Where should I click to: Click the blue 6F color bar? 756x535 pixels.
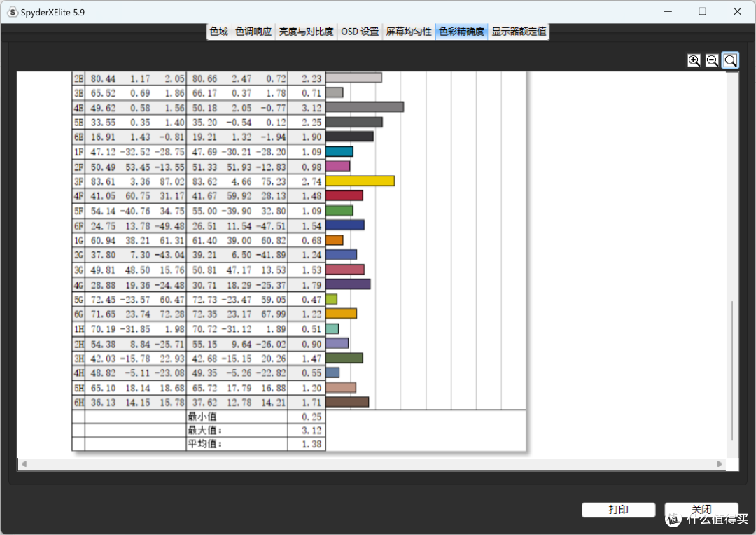pos(345,225)
